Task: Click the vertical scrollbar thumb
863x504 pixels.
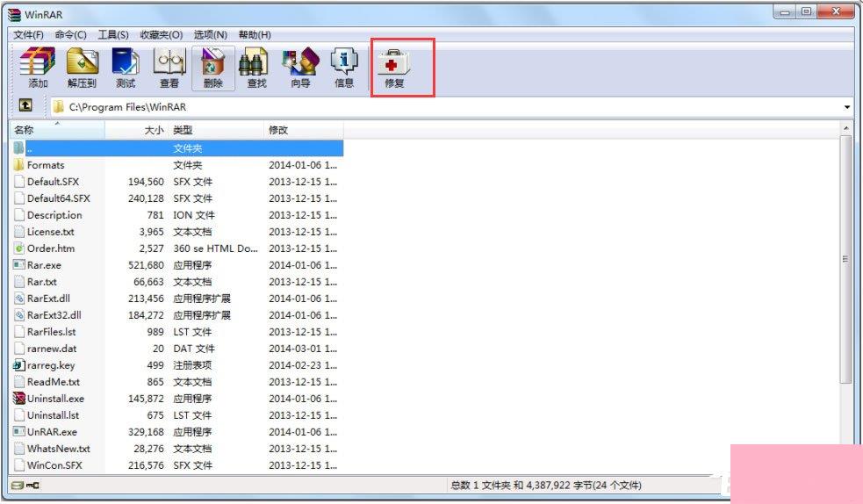Action: (846, 259)
